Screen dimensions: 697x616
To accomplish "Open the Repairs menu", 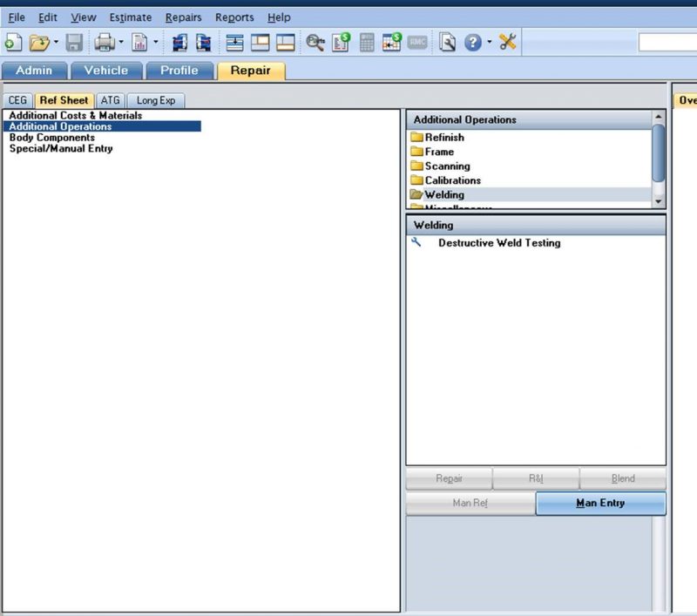I will point(183,17).
